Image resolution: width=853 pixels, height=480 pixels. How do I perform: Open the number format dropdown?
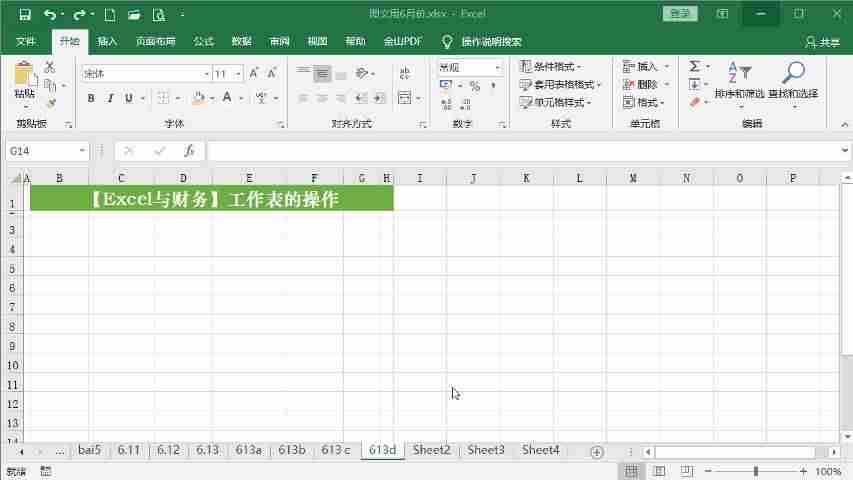[497, 67]
